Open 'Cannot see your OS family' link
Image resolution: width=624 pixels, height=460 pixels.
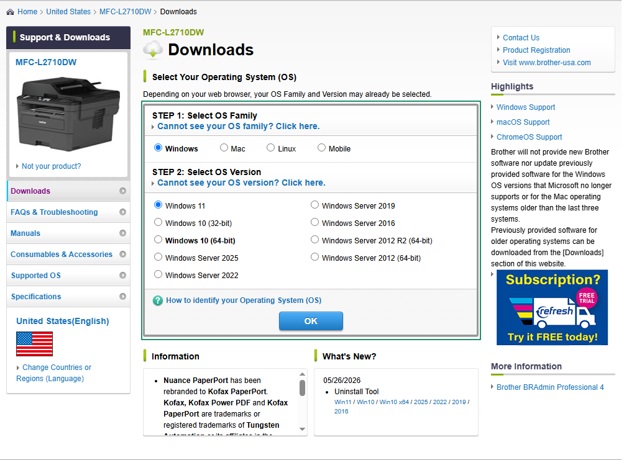[238, 126]
